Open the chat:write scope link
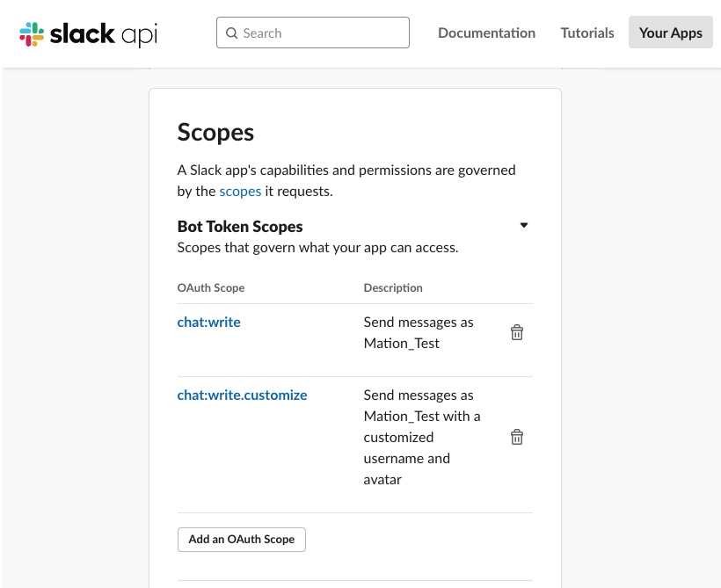 tap(208, 322)
